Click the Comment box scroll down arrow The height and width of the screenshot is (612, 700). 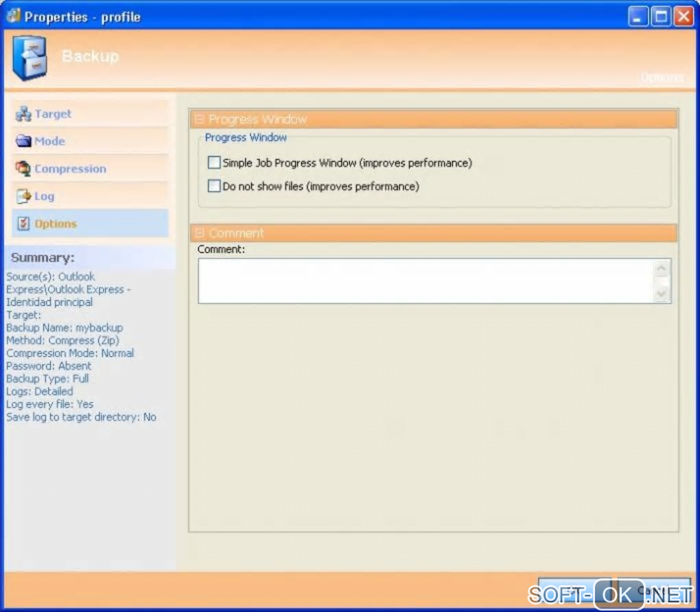click(662, 293)
